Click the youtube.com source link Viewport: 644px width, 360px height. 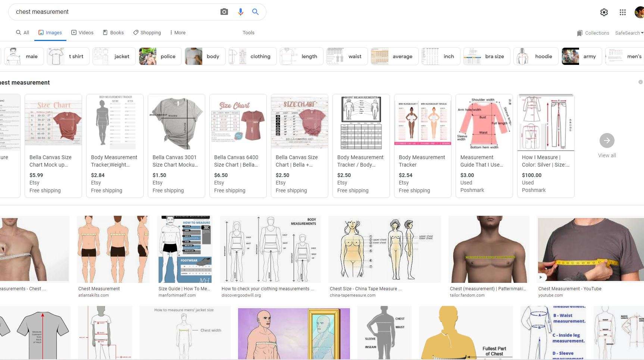[551, 295]
